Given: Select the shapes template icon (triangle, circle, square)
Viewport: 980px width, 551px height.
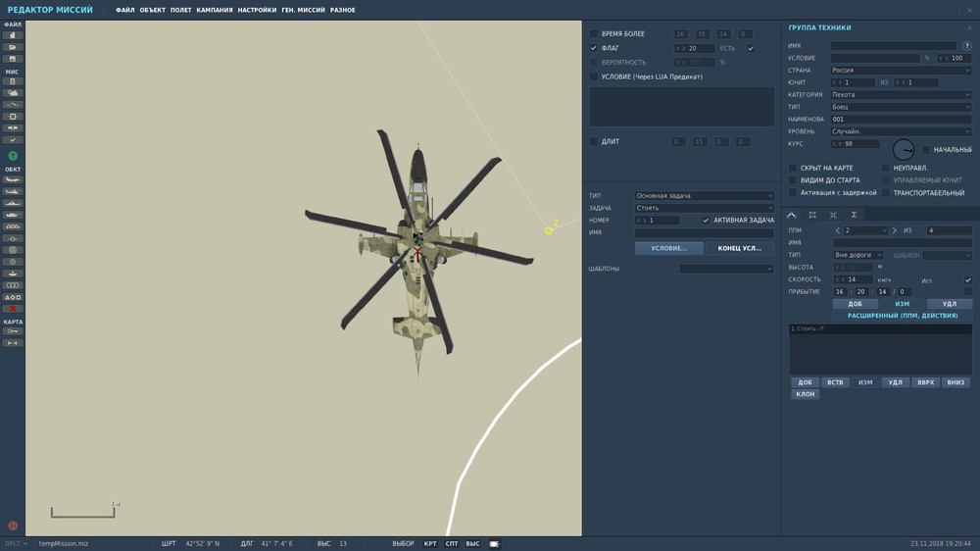Looking at the screenshot, I should [x=13, y=297].
